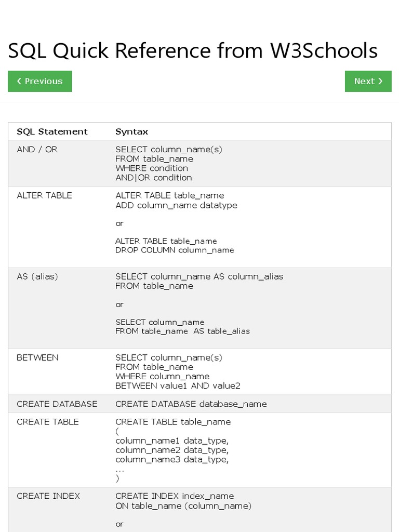Select the CREATE INDEX statement name cell
The height and width of the screenshot is (532, 399).
(x=48, y=496)
